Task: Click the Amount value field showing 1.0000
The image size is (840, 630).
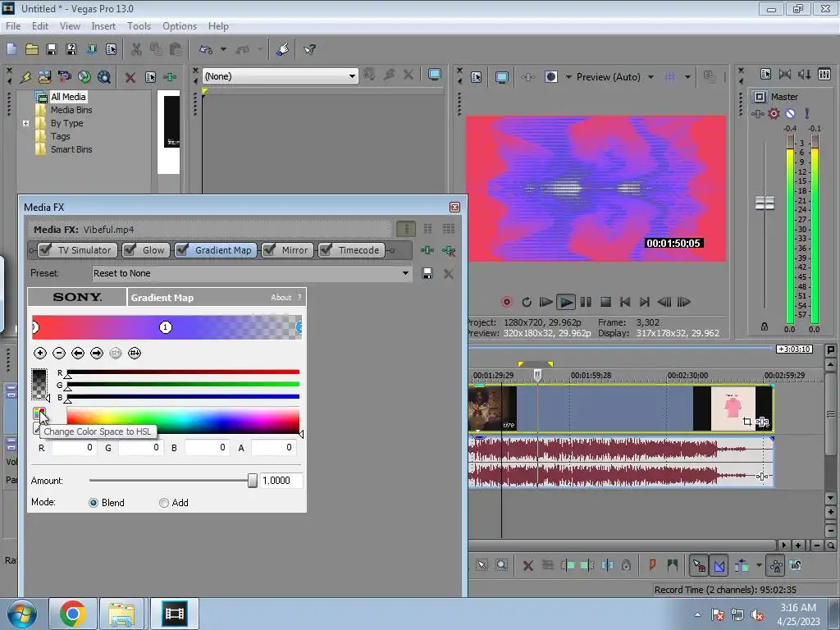Action: point(281,481)
